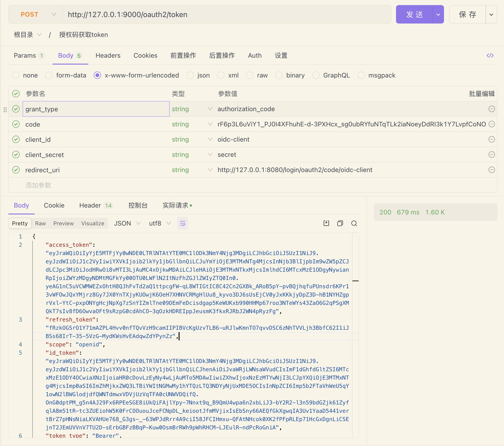This screenshot has width=504, height=446.
Task: Open the Auth tab
Action: 255,55
